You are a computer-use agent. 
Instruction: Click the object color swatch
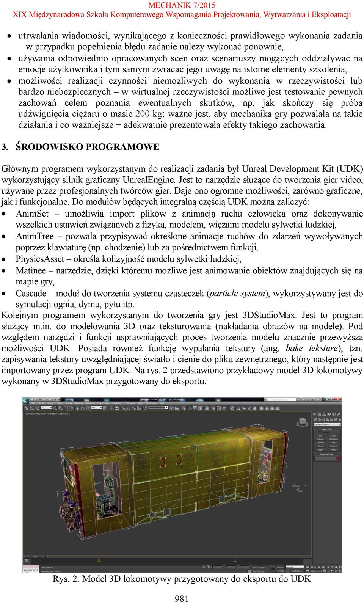click(338, 459)
